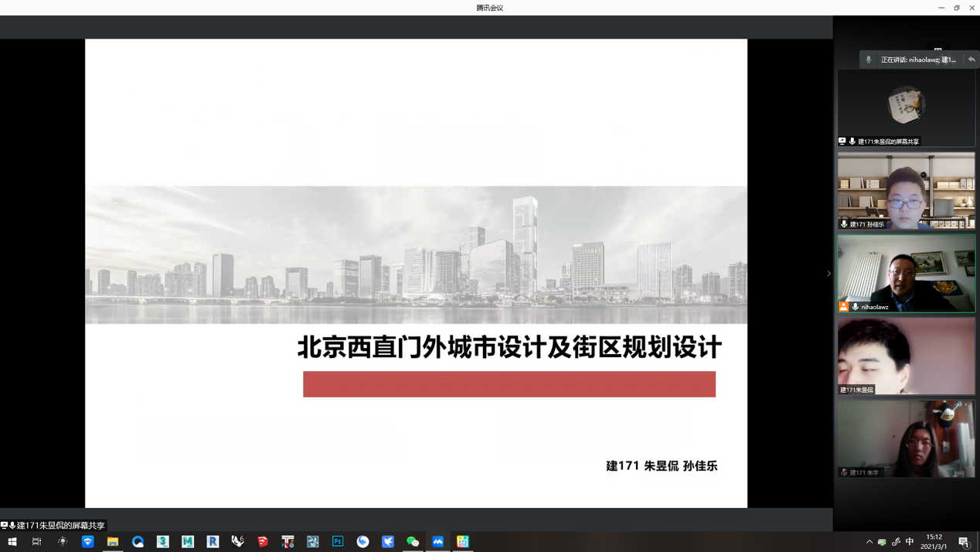980x552 pixels.
Task: Switch to Tencent Meeting in the taskbar
Action: coord(437,541)
